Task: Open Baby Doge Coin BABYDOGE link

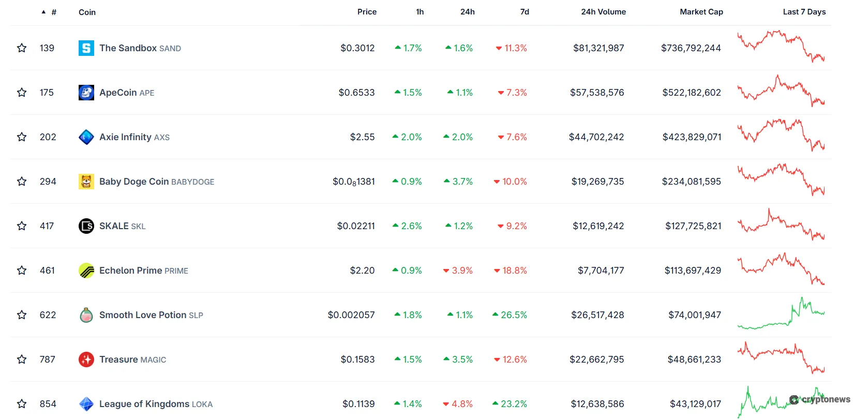Action: coord(157,182)
